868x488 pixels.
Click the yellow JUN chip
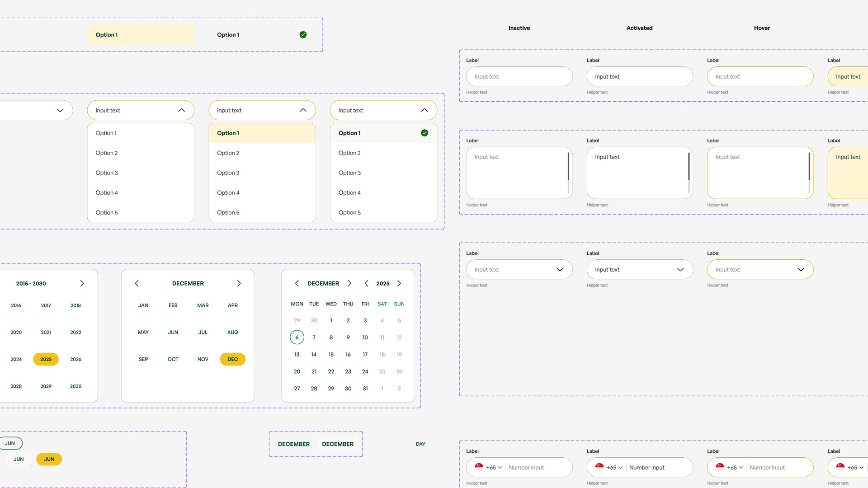49,459
